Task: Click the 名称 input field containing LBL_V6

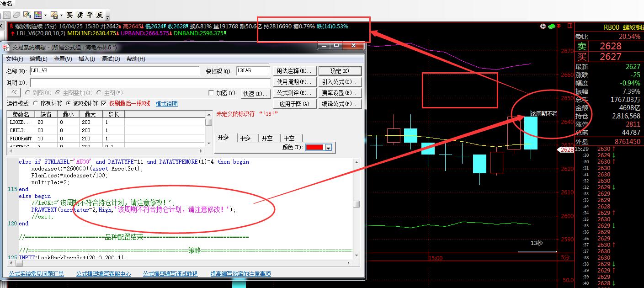Action: click(114, 71)
